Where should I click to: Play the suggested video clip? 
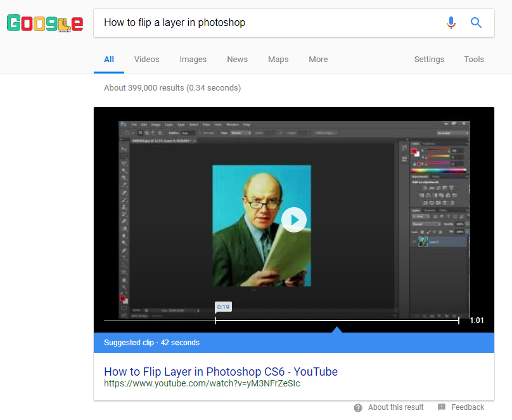(x=294, y=220)
